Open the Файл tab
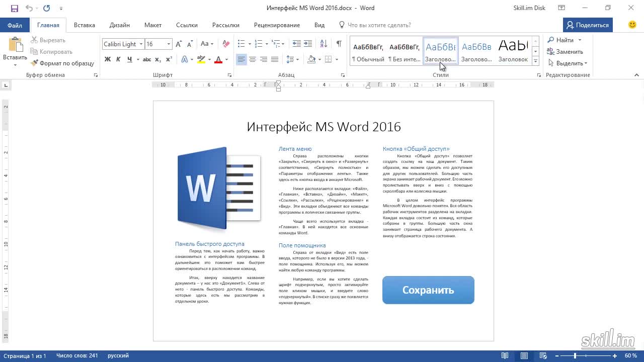The image size is (644, 362). 15,25
